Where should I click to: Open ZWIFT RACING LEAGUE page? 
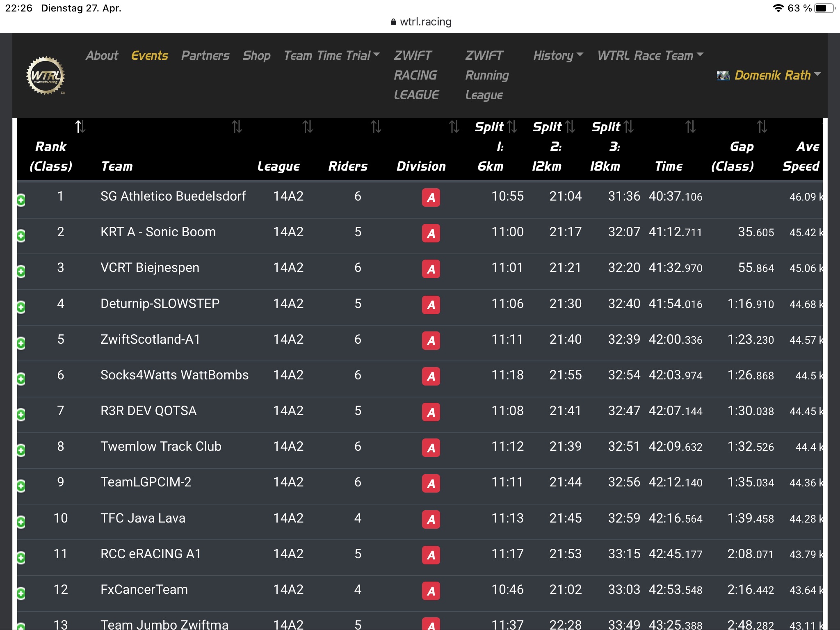tap(416, 75)
